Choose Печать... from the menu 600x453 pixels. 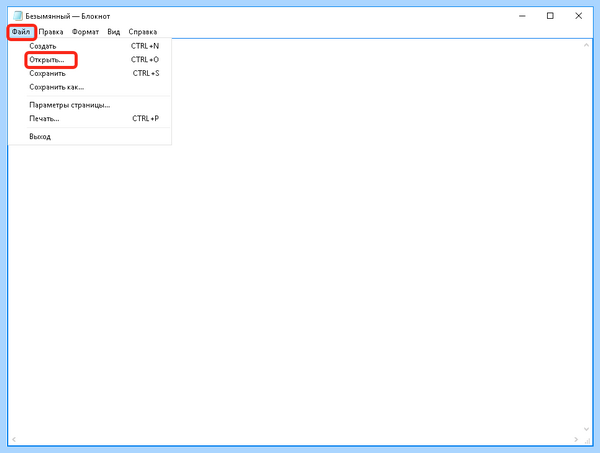[x=90, y=119]
